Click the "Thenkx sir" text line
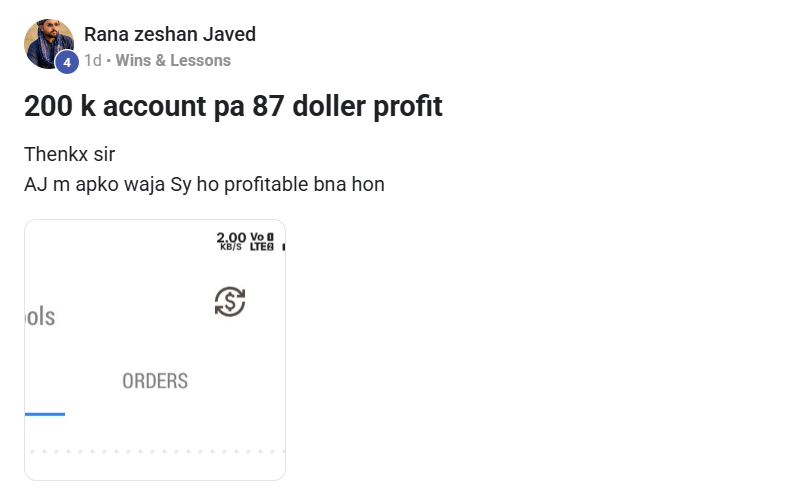800x498 pixels. [62, 156]
